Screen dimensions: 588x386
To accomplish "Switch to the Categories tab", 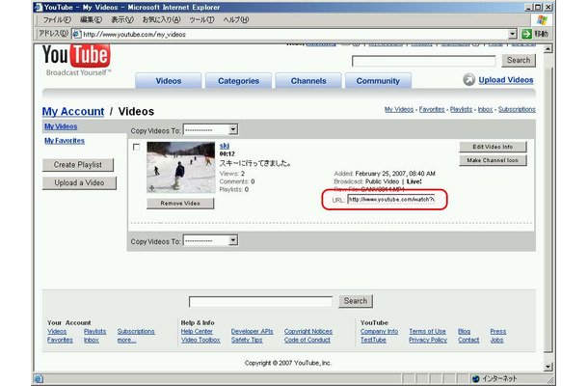I will click(x=238, y=81).
